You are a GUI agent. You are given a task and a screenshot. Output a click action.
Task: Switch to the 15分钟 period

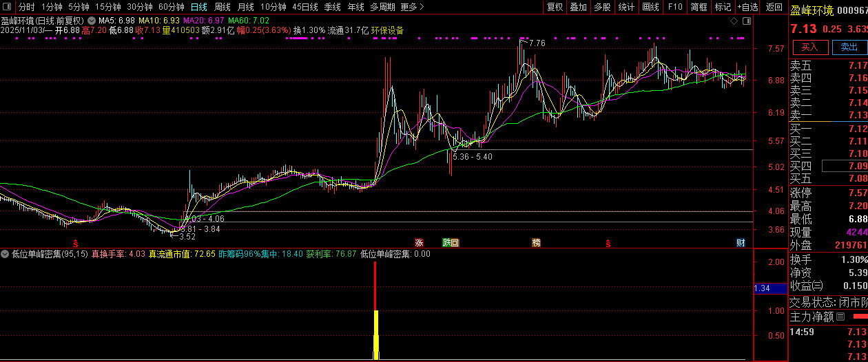(x=108, y=7)
